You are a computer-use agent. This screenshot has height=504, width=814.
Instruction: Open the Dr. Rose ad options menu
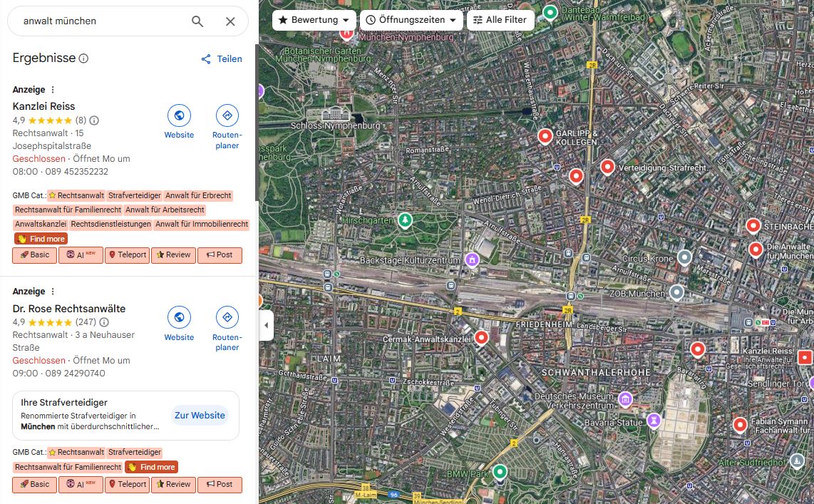point(53,292)
